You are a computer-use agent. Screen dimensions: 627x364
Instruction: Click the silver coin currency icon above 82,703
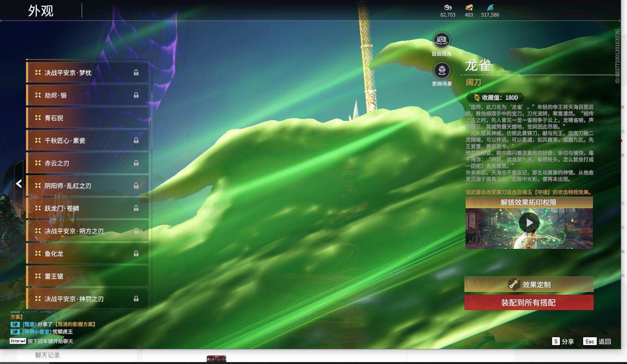coord(448,7)
